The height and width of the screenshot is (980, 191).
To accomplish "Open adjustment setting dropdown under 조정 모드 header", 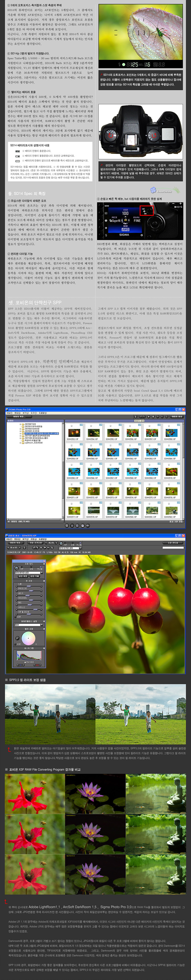I will 29,573.
